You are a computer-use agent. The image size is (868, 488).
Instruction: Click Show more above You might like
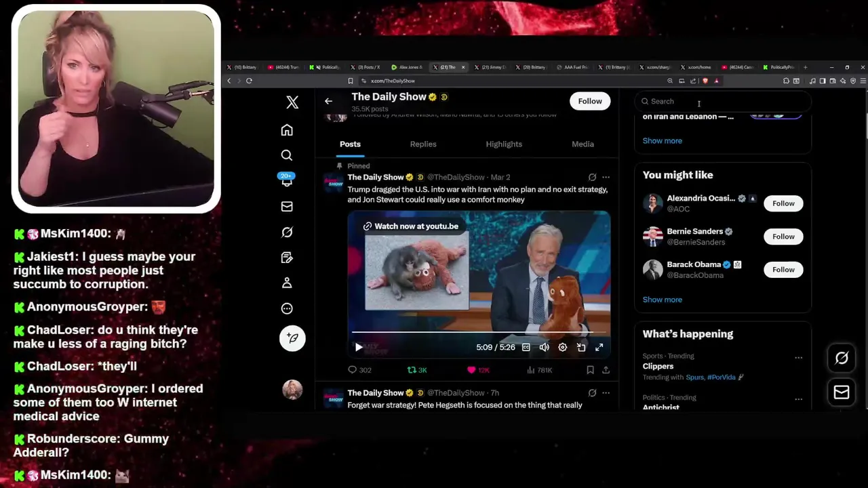[x=663, y=141]
